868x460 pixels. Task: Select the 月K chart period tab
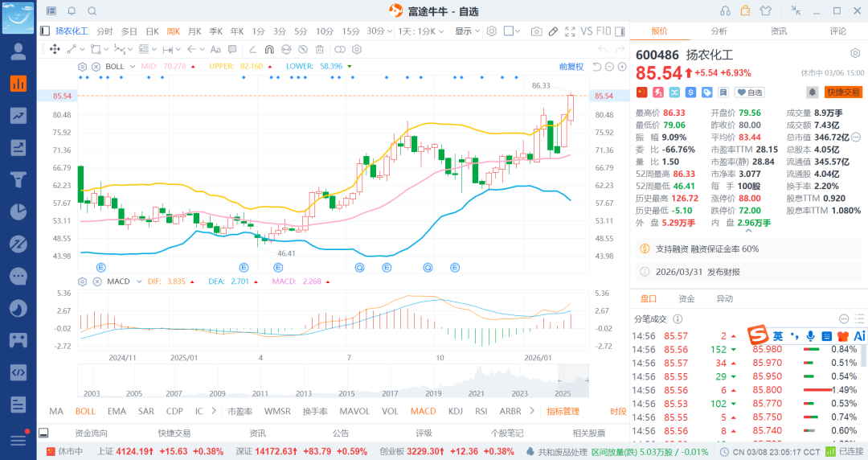click(x=194, y=31)
